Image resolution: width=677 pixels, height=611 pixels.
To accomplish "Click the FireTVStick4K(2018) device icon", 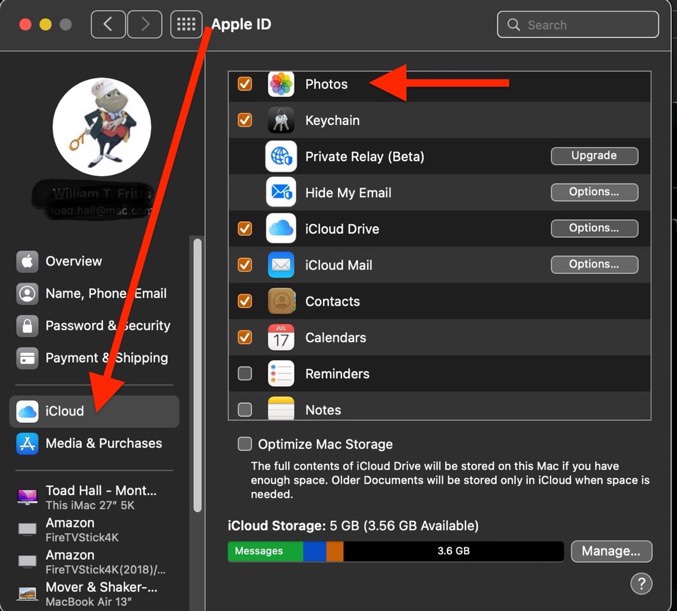I will coord(27,561).
